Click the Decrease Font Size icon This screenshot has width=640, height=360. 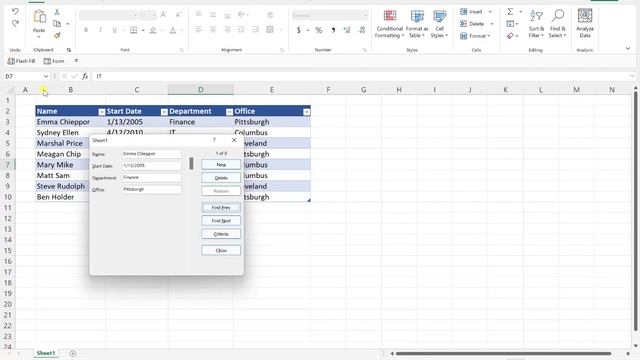[x=178, y=15]
